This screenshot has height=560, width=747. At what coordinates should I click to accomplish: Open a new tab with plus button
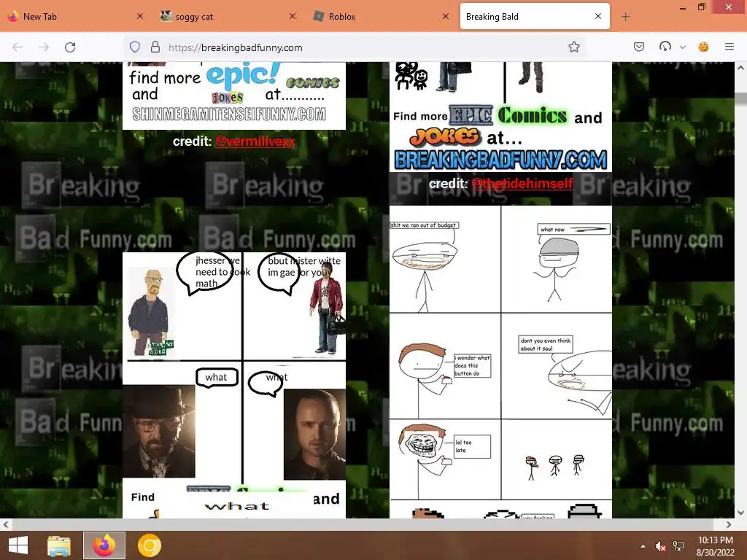coord(625,17)
